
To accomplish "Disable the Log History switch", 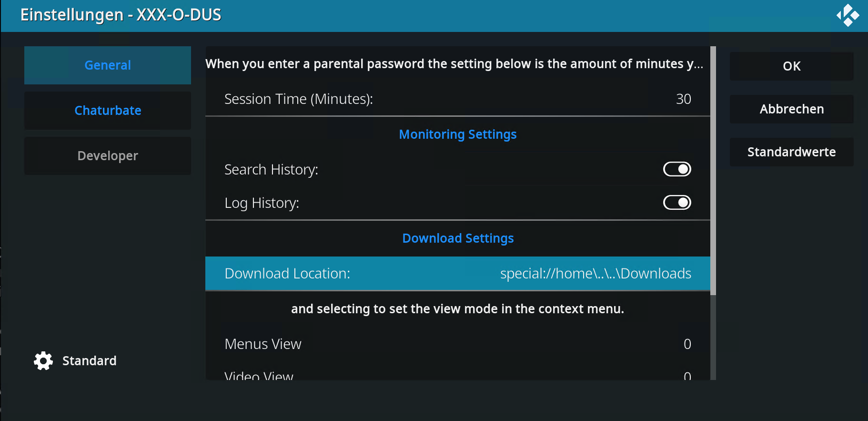I will (676, 203).
